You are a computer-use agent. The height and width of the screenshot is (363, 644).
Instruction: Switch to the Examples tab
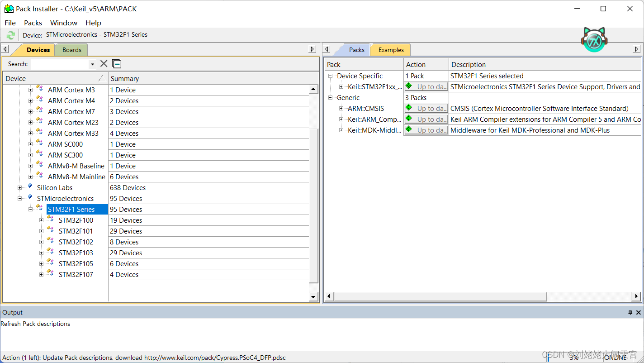(x=391, y=50)
